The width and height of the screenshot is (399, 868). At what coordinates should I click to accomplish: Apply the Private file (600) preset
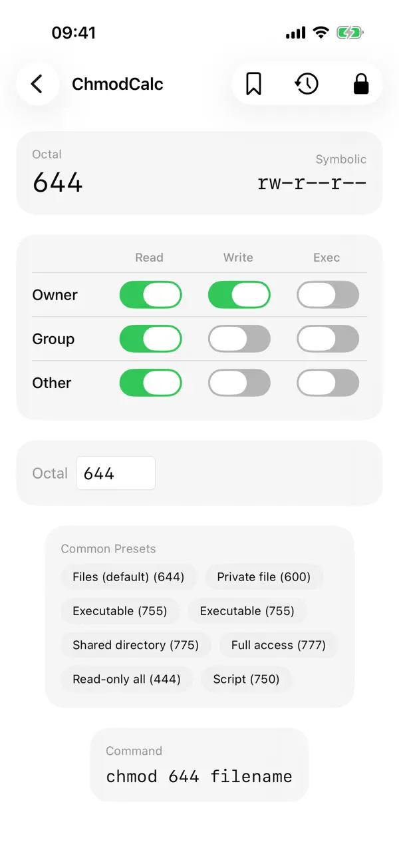264,577
